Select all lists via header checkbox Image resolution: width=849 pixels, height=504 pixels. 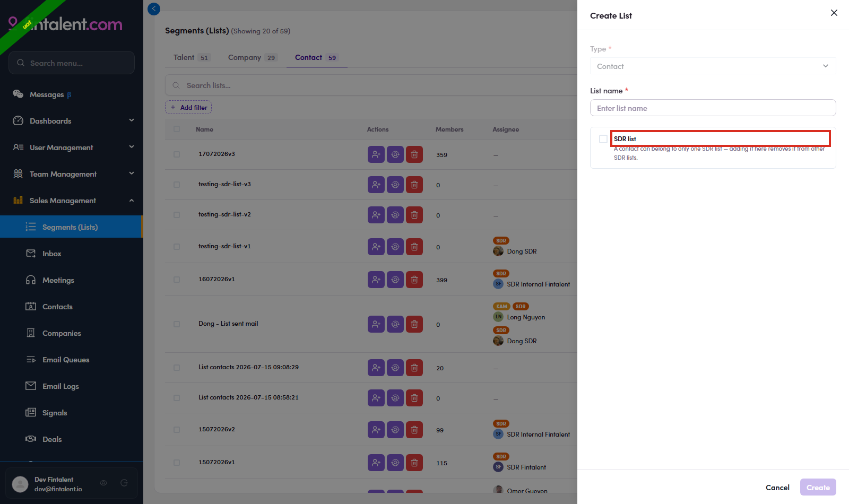(177, 129)
